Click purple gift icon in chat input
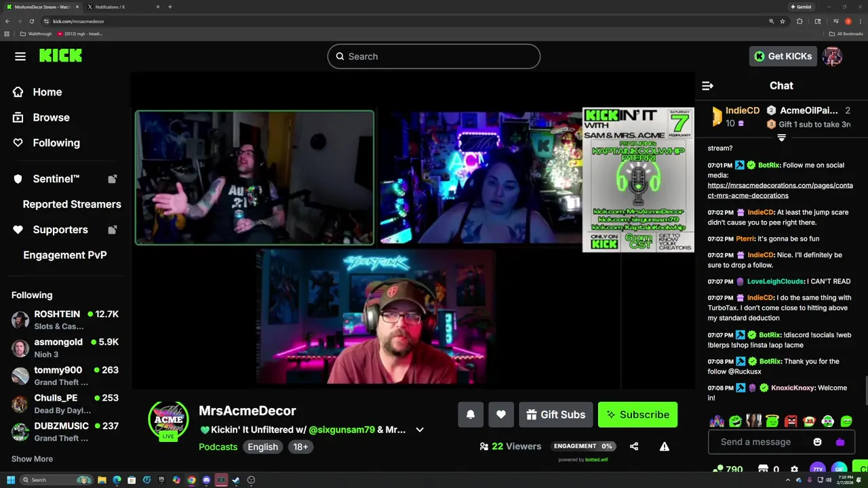 pyautogui.click(x=840, y=442)
